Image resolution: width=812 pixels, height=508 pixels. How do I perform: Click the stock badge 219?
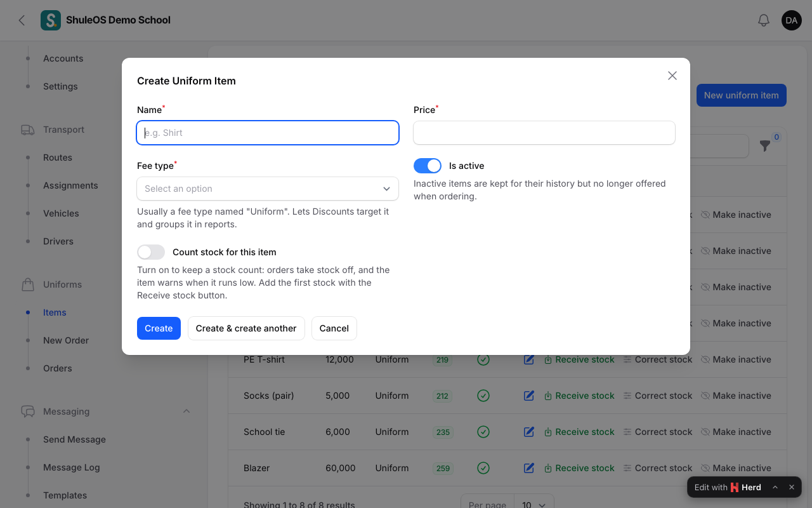(x=442, y=360)
